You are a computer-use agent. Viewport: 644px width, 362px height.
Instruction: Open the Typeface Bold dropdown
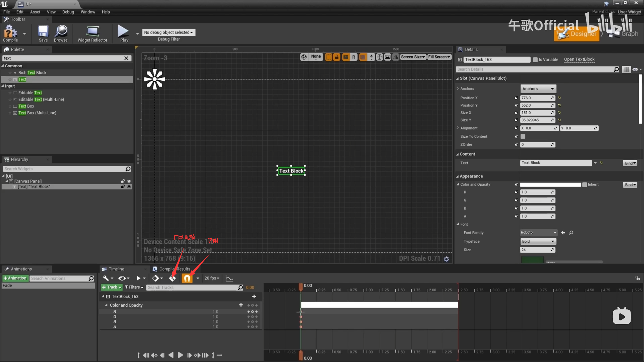point(538,241)
